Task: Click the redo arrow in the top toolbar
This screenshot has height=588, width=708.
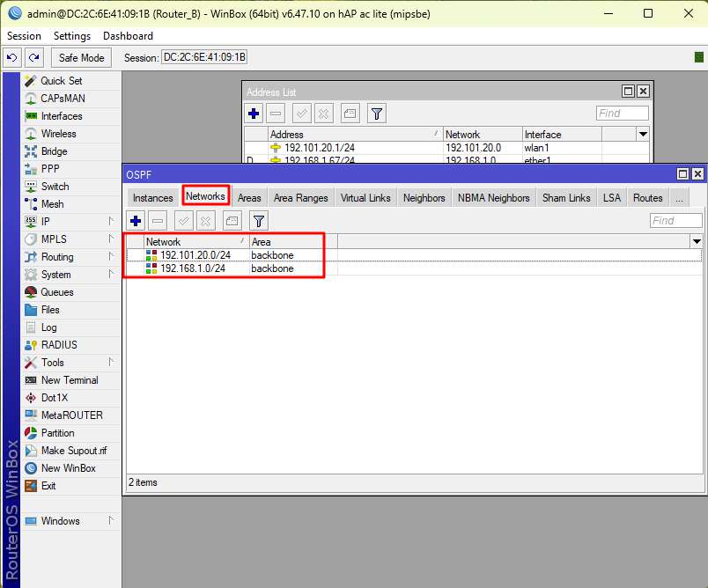Action: click(33, 57)
